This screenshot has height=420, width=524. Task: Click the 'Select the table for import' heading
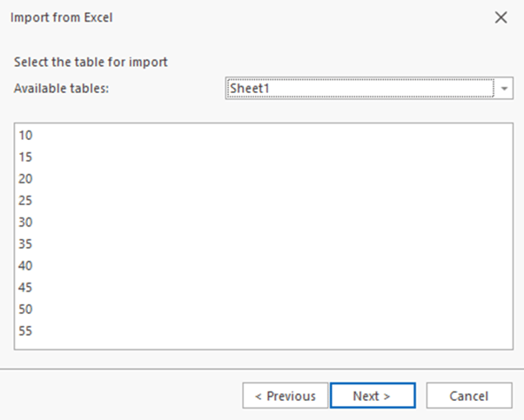pyautogui.click(x=91, y=63)
